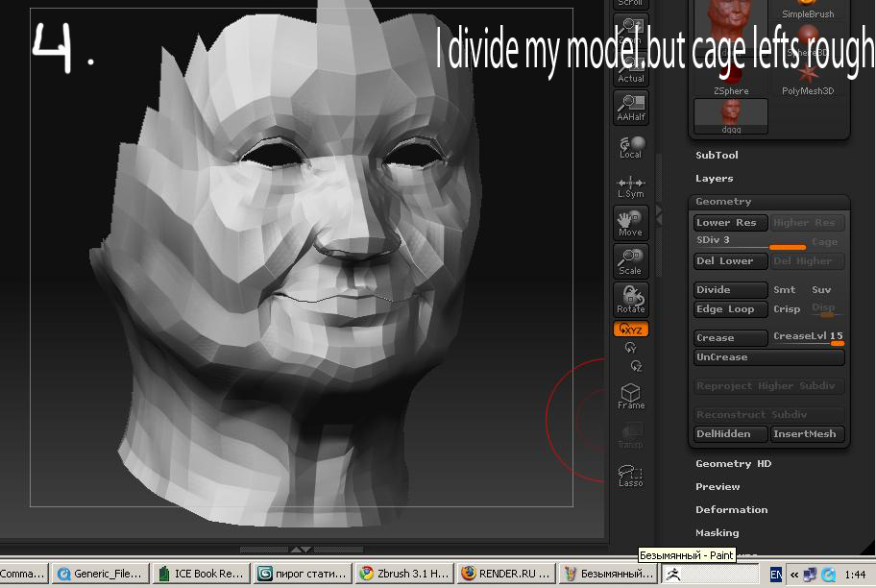The image size is (876, 588).
Task: Adjust the SDiv 3 slider
Action: click(750, 241)
